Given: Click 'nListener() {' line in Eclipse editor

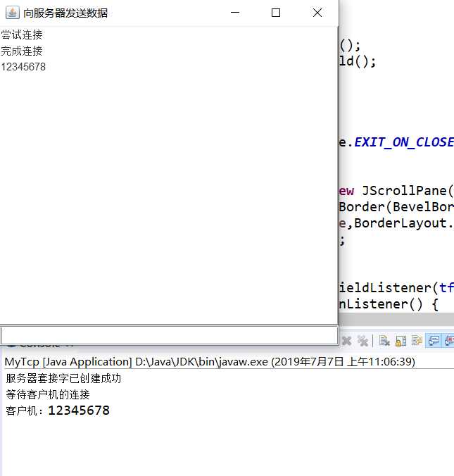Looking at the screenshot, I should tap(389, 304).
